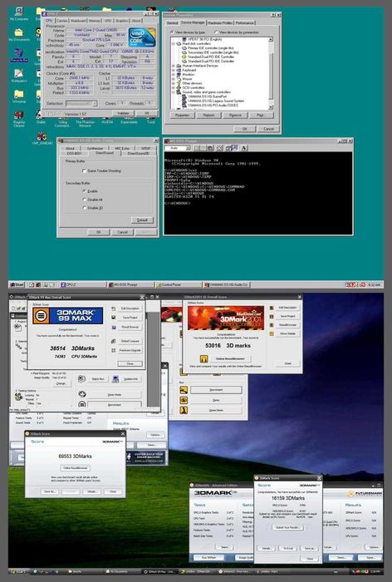Click the Run 3DMark button in 3DMark06

tap(208, 558)
